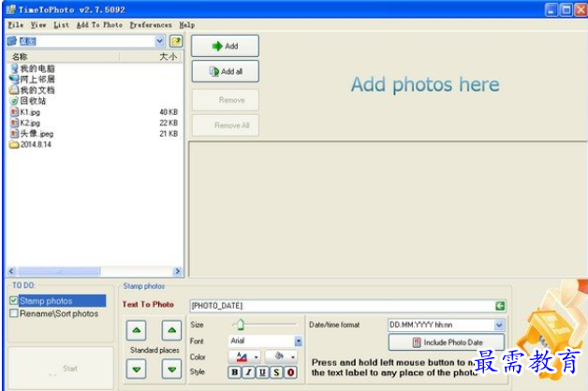The height and width of the screenshot is (391, 588).
Task: Click file list horizontal scrollbar left arrow
Action: tap(11, 271)
